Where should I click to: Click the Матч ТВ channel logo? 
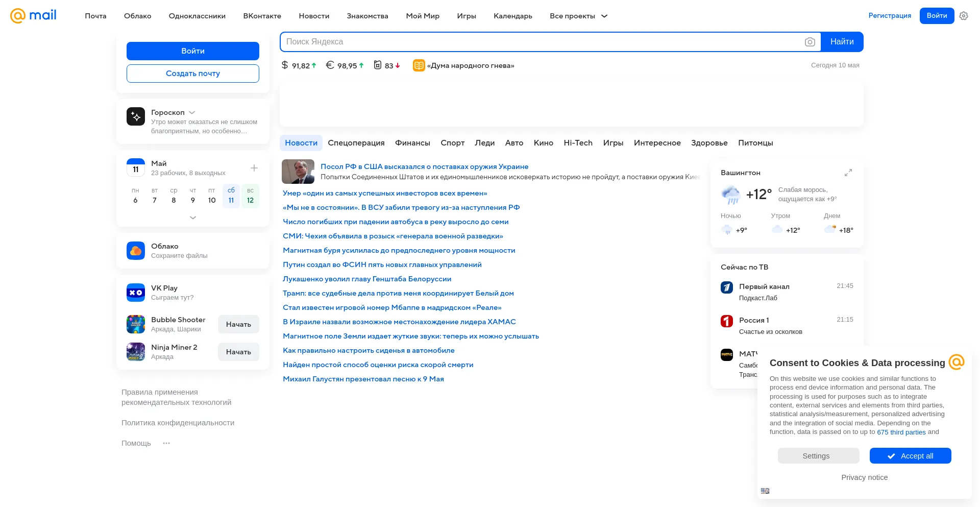727,354
